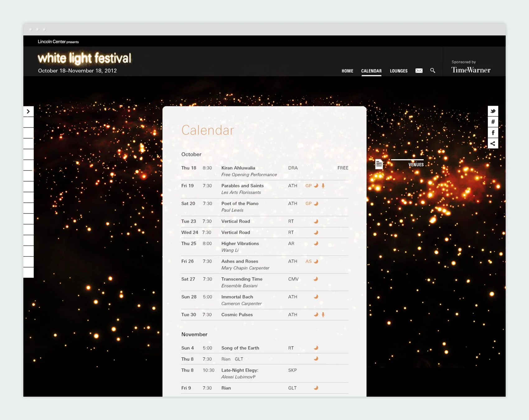Click the hashtag icon in social sidebar
Viewport: 529px width, 420px height.
[x=493, y=122]
